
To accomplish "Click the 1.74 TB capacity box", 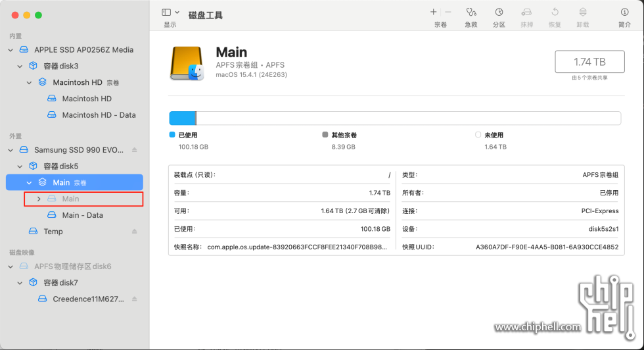I will pos(590,62).
